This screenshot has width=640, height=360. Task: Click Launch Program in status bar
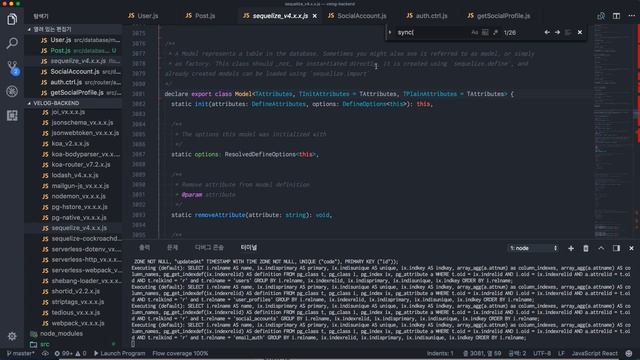[x=119, y=353]
